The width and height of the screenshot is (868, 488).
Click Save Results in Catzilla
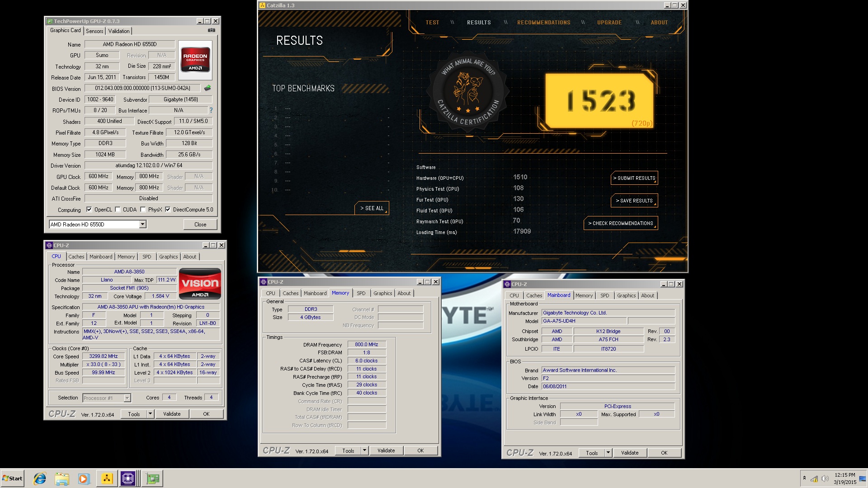[634, 201]
